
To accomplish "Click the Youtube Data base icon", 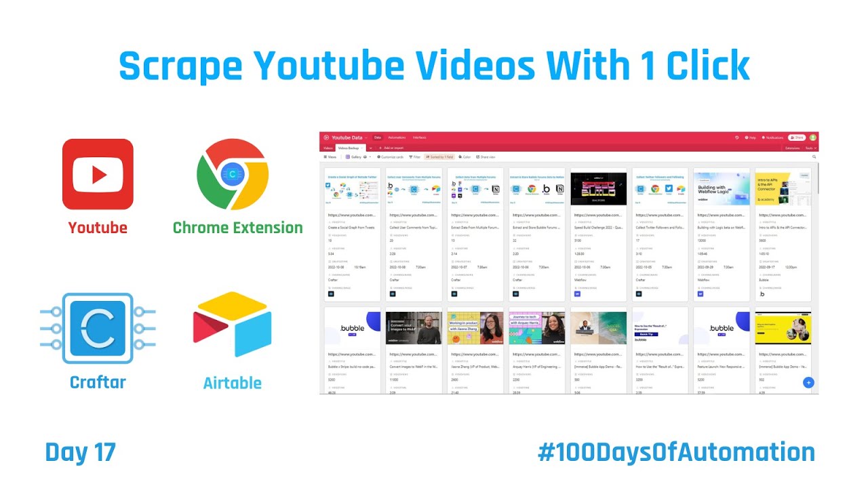I will pyautogui.click(x=326, y=138).
